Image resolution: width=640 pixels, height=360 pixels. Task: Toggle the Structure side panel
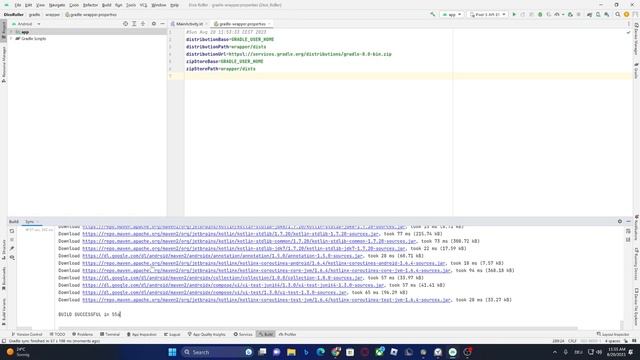click(x=4, y=249)
